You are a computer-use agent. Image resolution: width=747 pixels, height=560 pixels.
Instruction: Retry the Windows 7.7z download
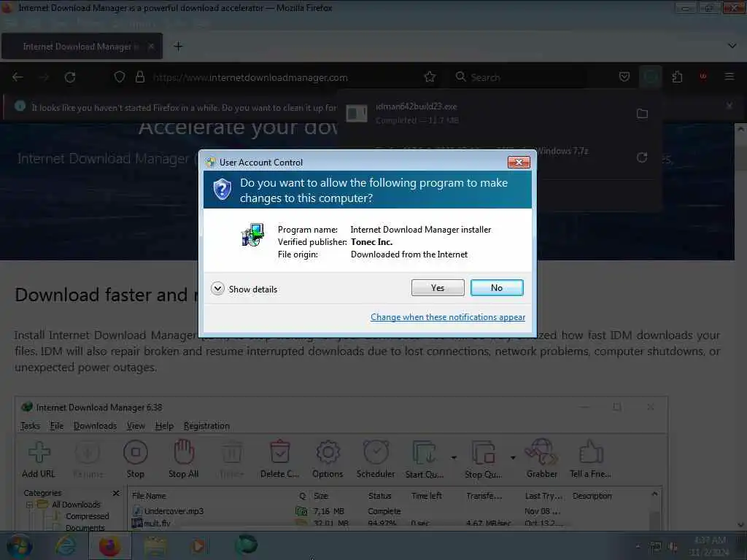pos(642,157)
